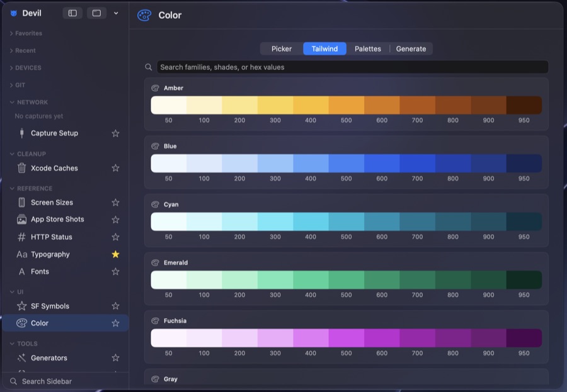Expand the Recent section
Image resolution: width=567 pixels, height=392 pixels.
(23, 50)
